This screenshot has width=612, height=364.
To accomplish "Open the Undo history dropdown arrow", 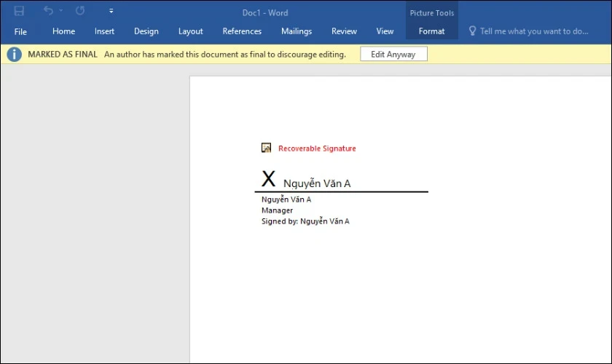I will (x=61, y=11).
